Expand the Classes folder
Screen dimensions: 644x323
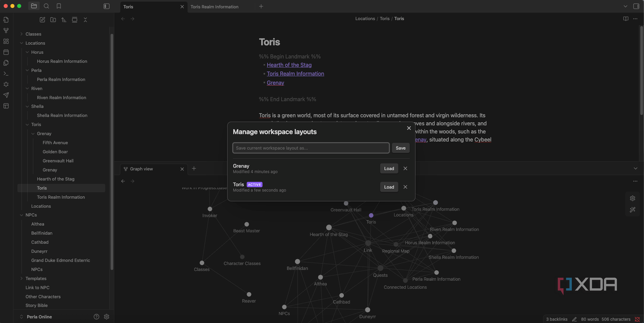pos(21,34)
